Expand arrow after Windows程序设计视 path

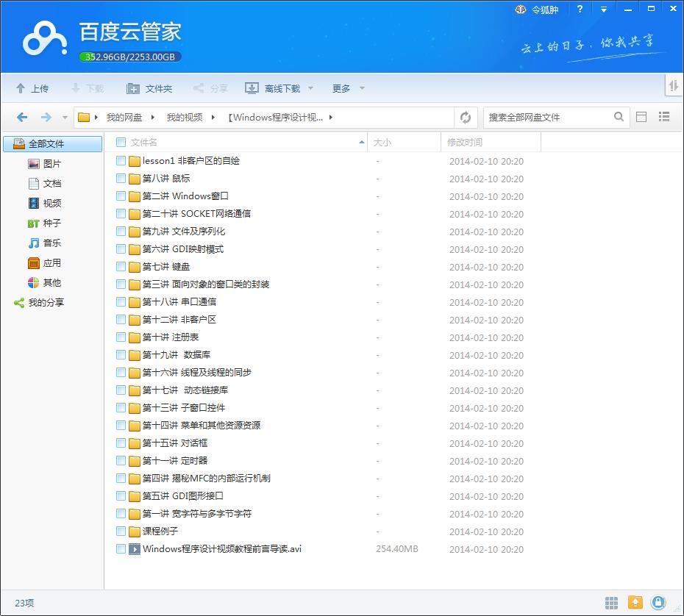(331, 117)
